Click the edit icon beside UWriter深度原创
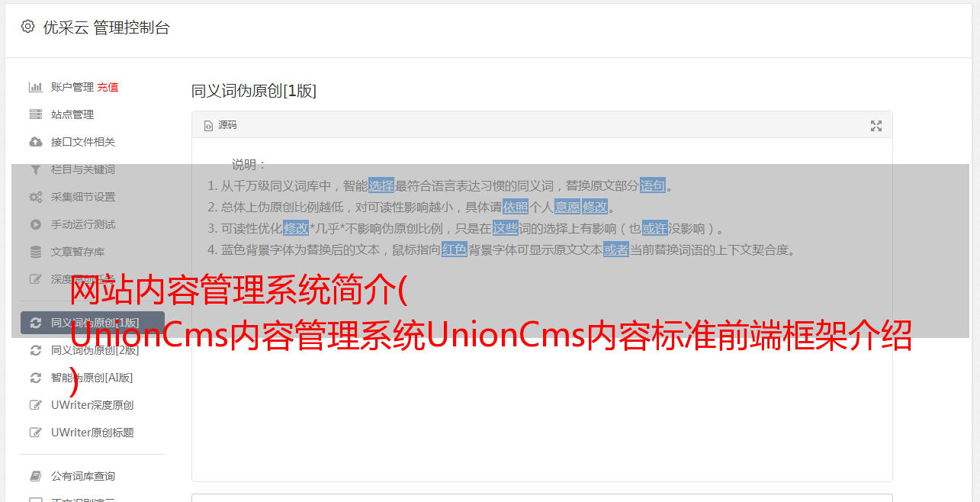 tap(35, 405)
